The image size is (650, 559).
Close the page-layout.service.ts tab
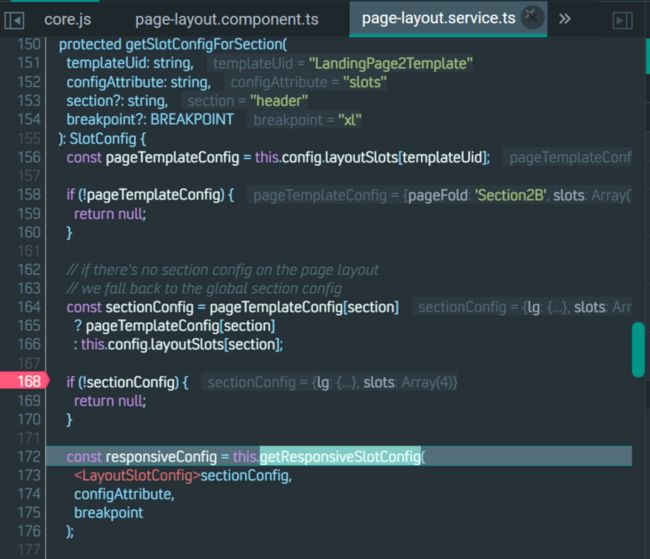click(x=532, y=17)
